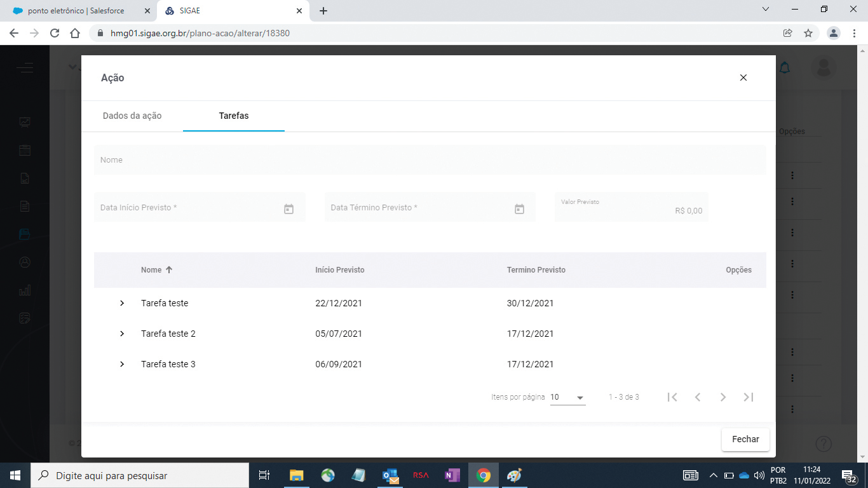Open Chrome tab search dropdown
This screenshot has width=868, height=488.
point(766,10)
